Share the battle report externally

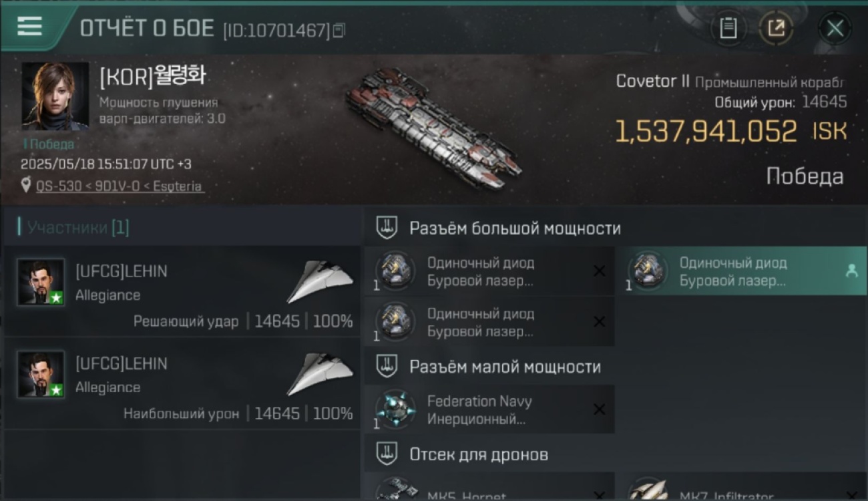coord(776,28)
